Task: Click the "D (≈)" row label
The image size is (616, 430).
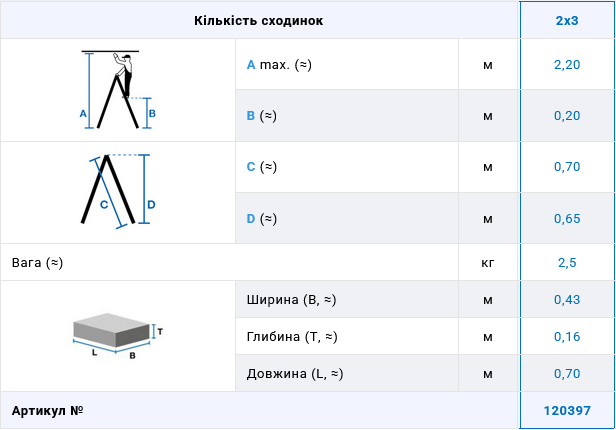Action: click(261, 218)
